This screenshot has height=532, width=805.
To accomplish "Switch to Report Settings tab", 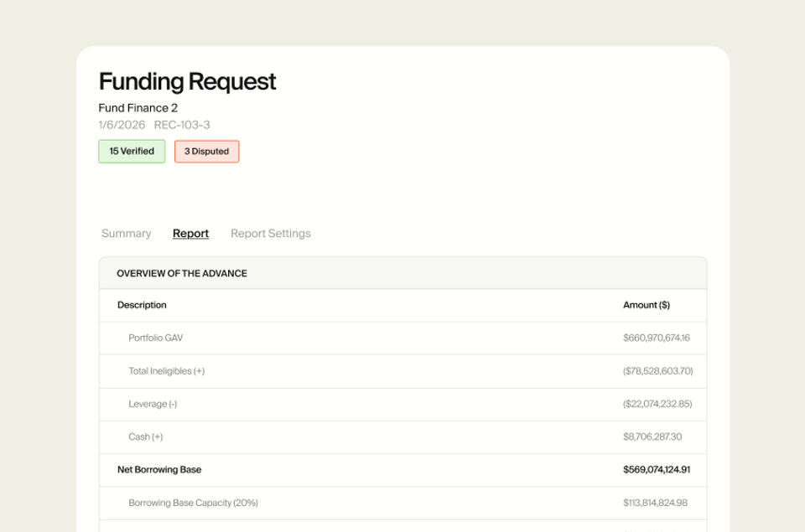I will pos(271,234).
